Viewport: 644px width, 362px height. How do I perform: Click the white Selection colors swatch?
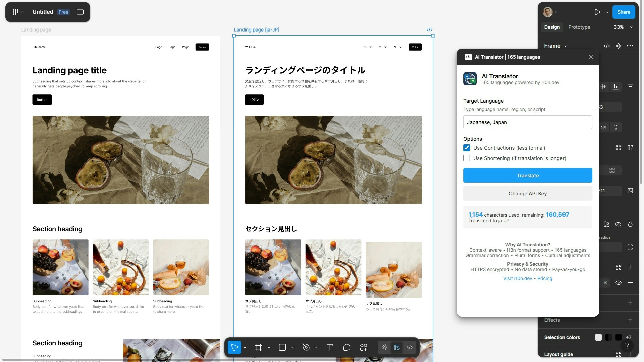pos(598,337)
